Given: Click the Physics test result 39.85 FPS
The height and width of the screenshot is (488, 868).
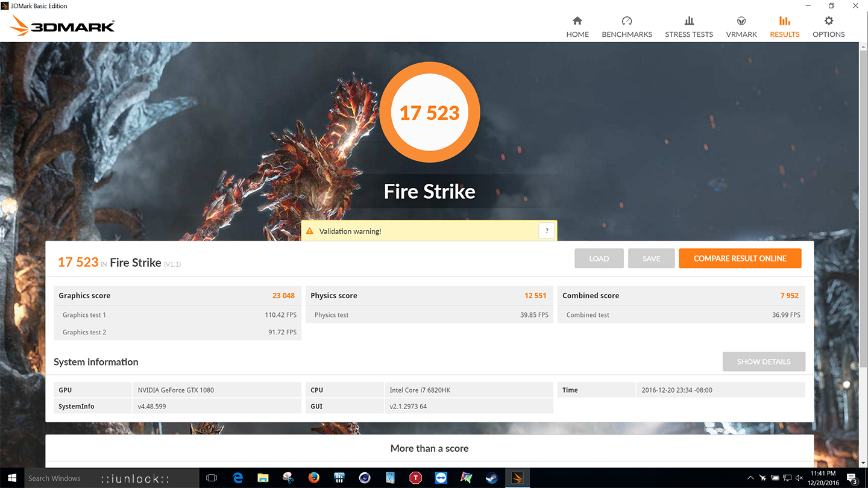Looking at the screenshot, I should click(534, 315).
